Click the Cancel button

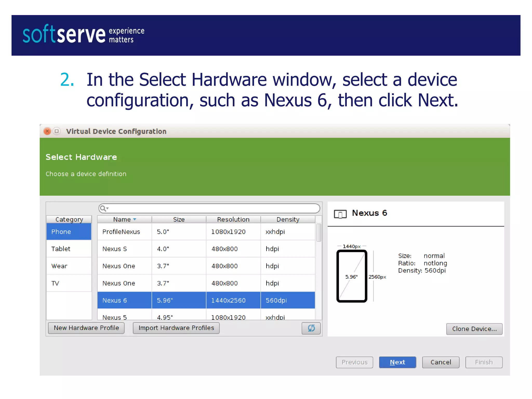point(441,362)
